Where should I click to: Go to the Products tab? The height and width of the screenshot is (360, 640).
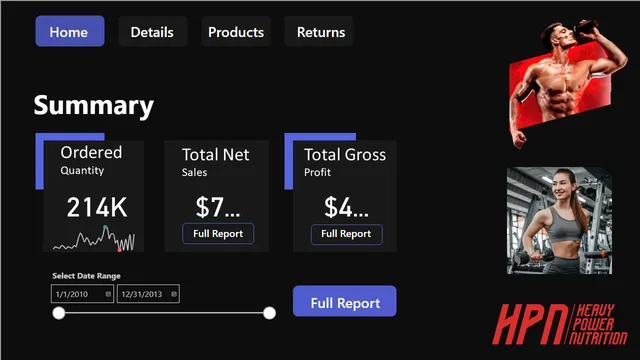[x=236, y=31]
